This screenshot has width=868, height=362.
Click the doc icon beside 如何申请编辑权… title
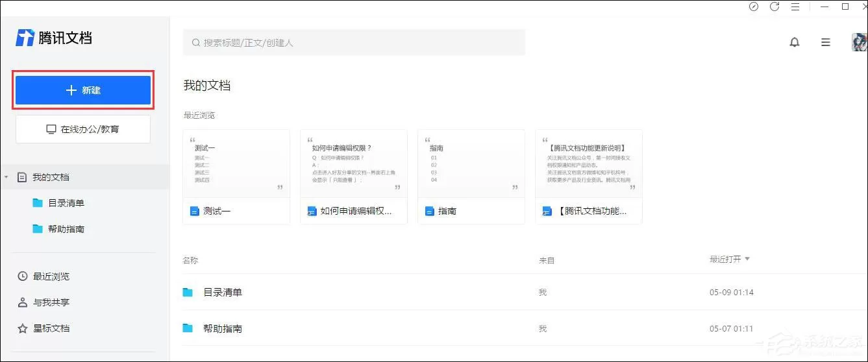click(312, 211)
